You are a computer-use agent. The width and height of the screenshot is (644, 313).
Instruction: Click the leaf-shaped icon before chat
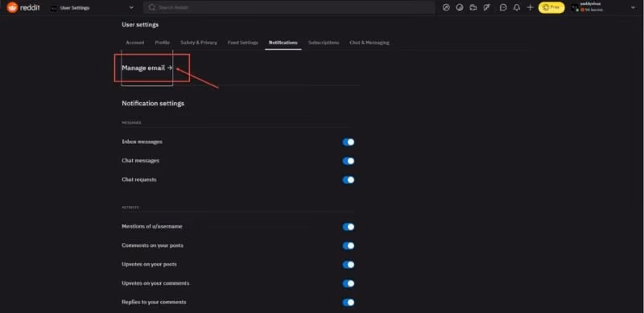click(x=487, y=7)
